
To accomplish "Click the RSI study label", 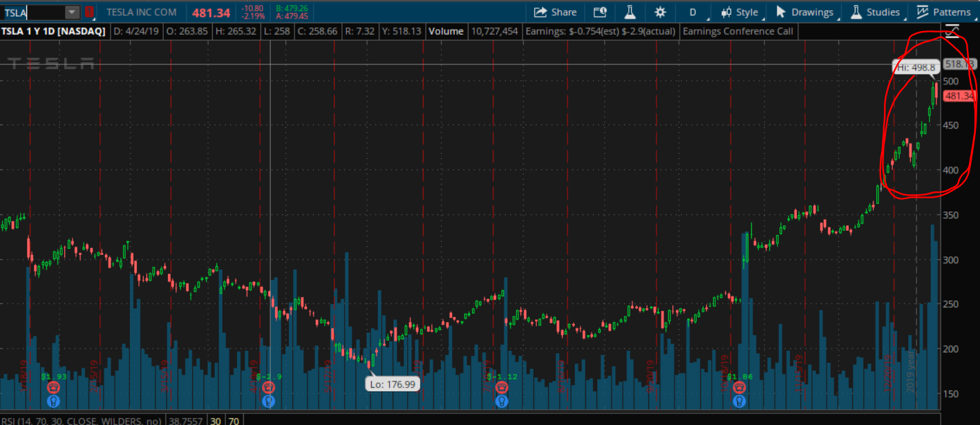I will pyautogui.click(x=84, y=419).
